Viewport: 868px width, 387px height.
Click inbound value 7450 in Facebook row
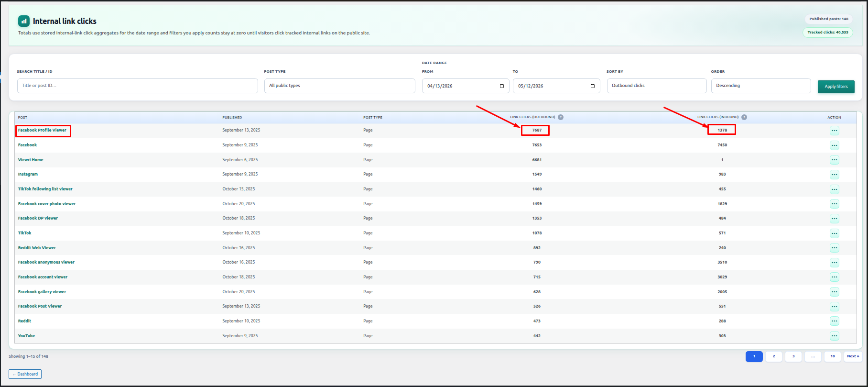[x=722, y=145]
